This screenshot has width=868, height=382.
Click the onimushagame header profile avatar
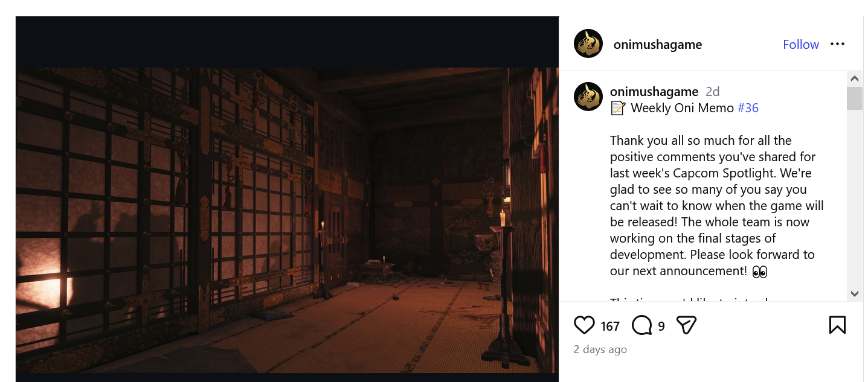point(588,44)
